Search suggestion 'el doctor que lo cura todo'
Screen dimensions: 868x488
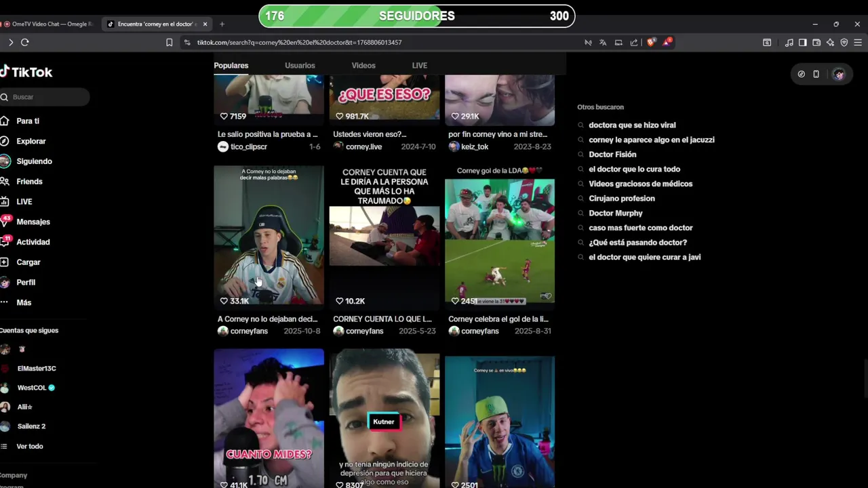coord(634,169)
